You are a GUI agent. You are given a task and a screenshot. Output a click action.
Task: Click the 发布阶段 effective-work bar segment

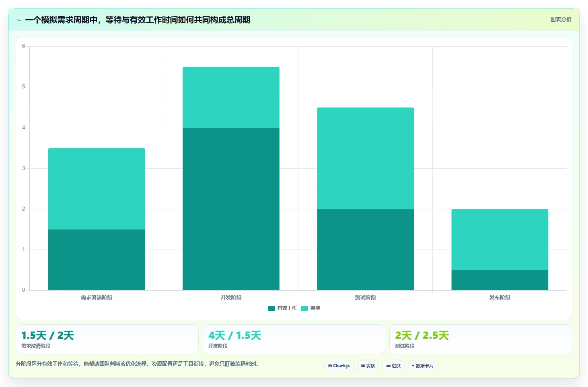(500, 280)
